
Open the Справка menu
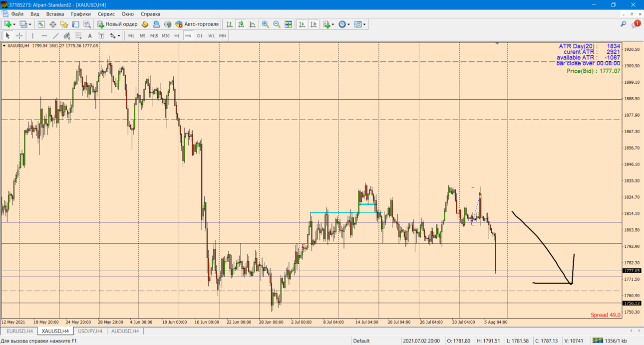(x=150, y=14)
